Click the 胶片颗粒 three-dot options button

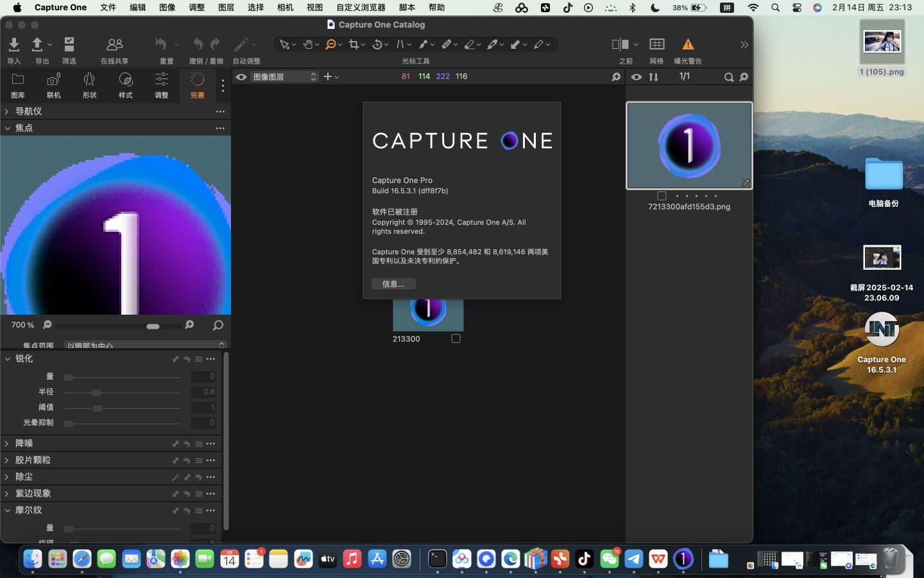tap(210, 460)
